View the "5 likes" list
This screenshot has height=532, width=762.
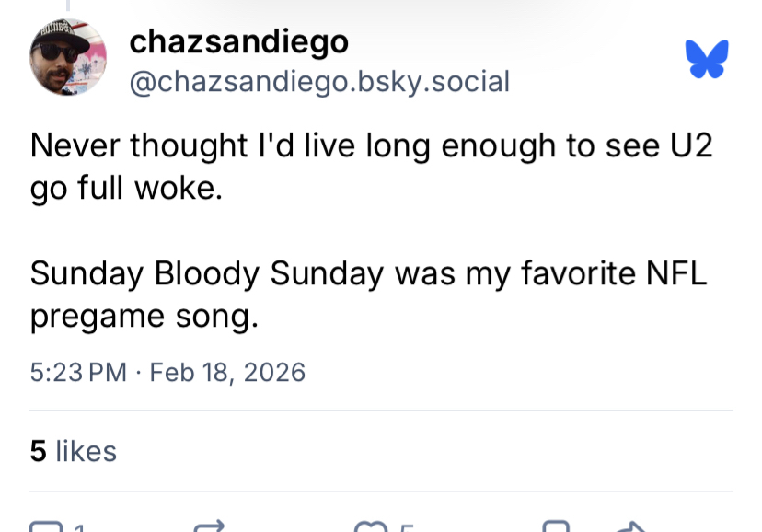point(74,451)
